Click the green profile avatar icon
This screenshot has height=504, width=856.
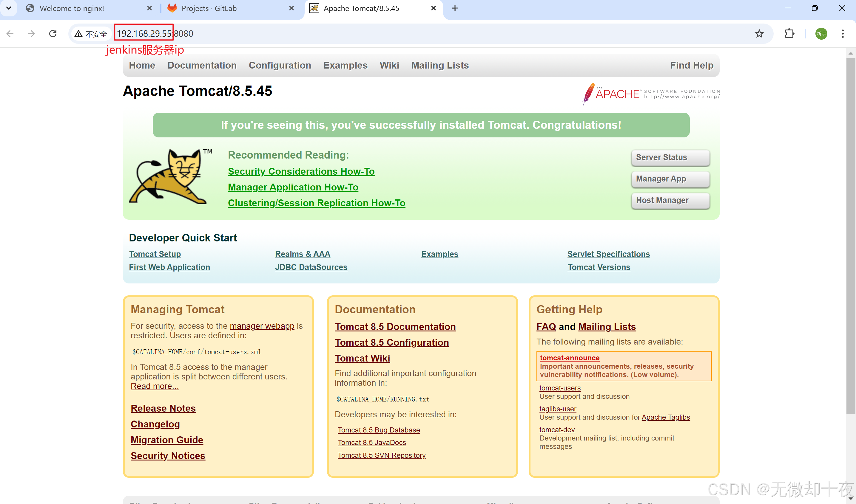pyautogui.click(x=821, y=34)
